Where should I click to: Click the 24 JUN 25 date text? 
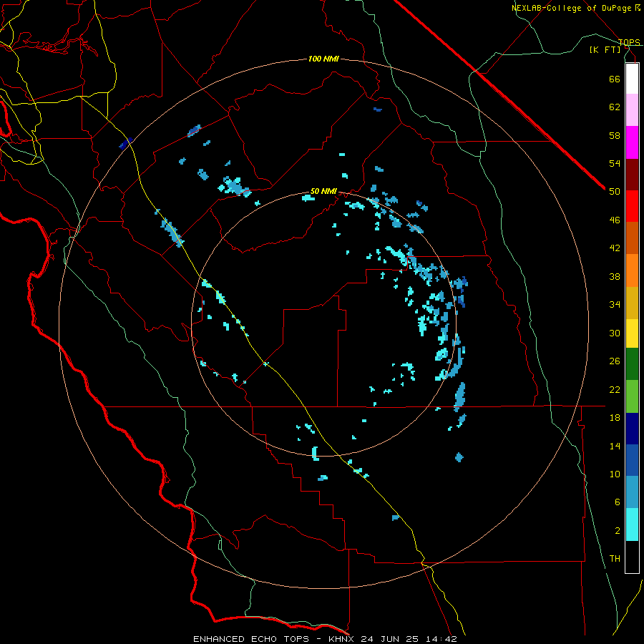pyautogui.click(x=389, y=639)
